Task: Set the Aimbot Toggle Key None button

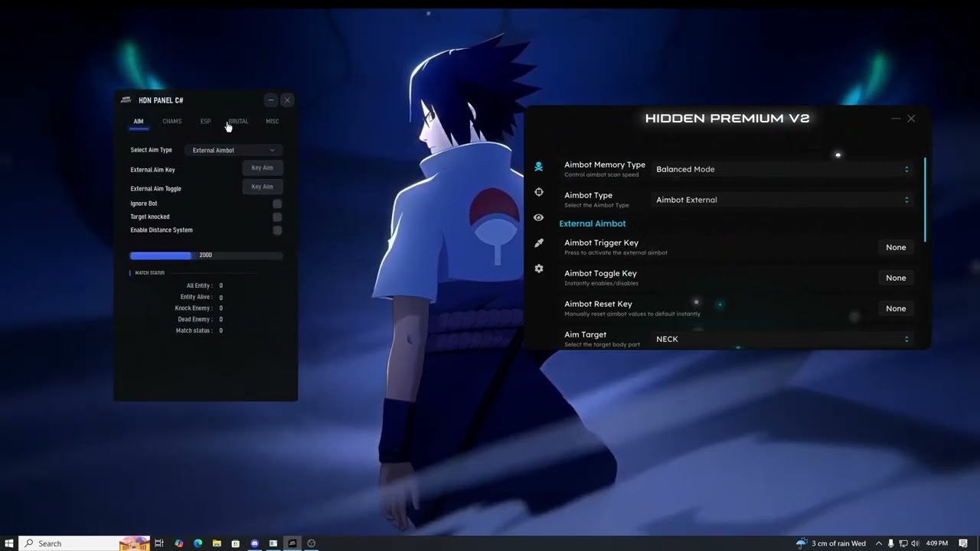Action: (896, 278)
